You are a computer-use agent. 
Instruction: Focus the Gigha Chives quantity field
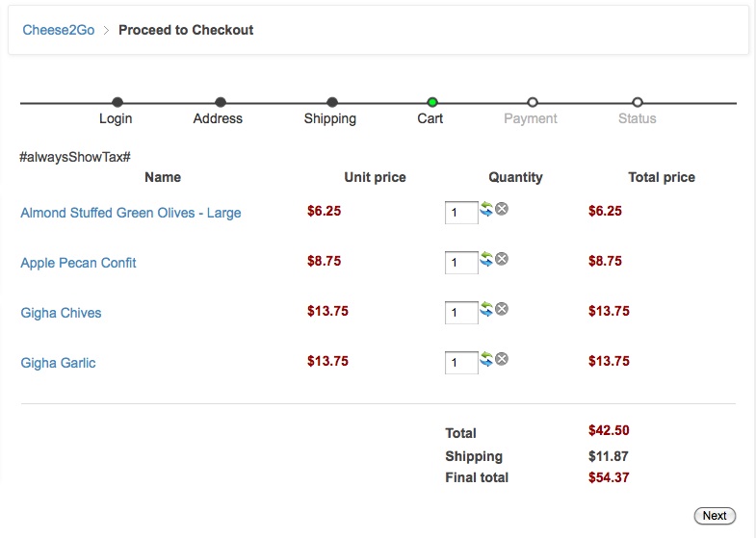coord(461,313)
